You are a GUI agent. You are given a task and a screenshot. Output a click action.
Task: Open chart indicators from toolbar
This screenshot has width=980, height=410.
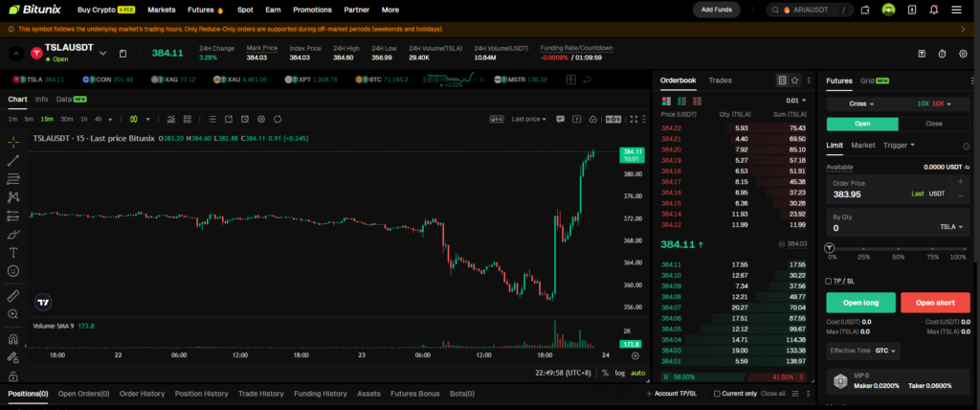[x=170, y=119]
